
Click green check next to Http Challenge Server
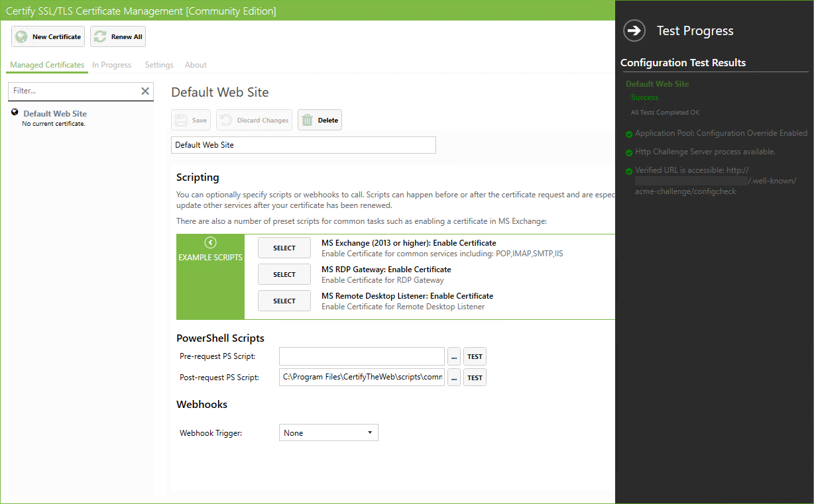click(629, 153)
